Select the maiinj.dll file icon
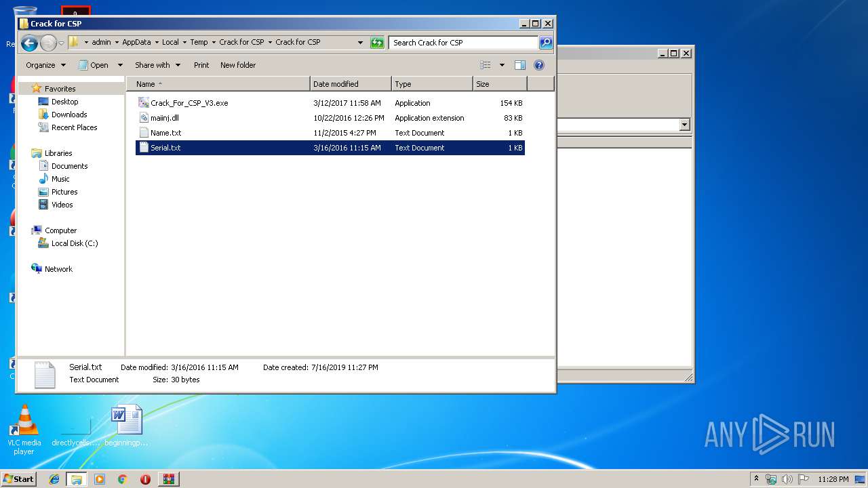The image size is (868, 488). [x=143, y=118]
